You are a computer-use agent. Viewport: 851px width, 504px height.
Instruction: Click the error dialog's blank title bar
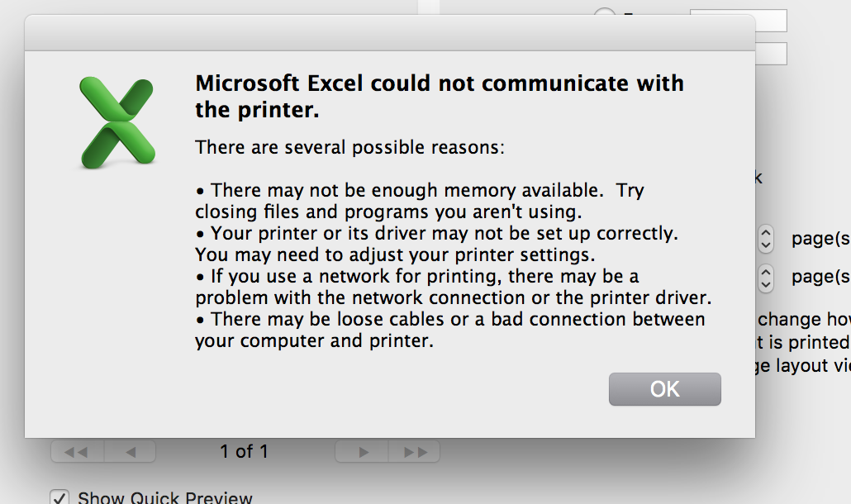tap(389, 33)
